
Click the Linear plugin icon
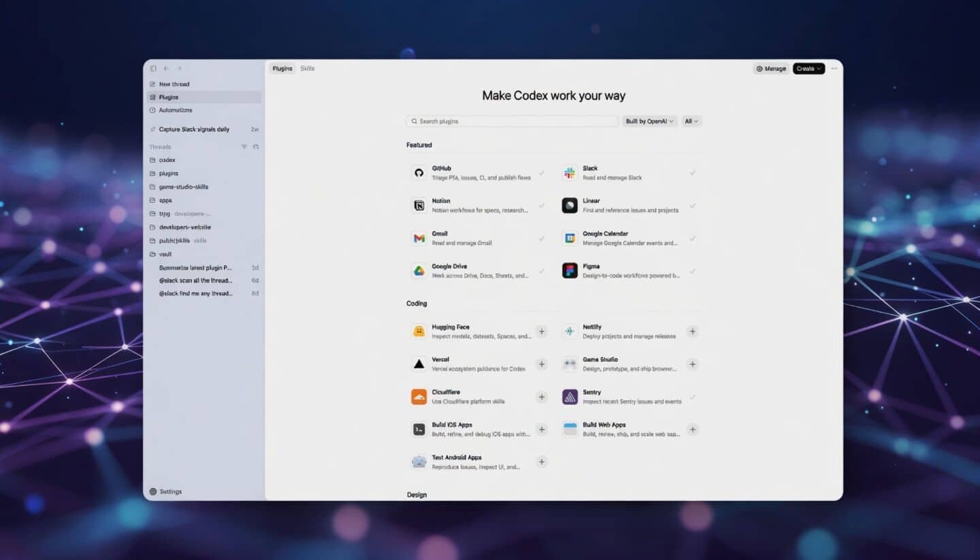pos(570,205)
